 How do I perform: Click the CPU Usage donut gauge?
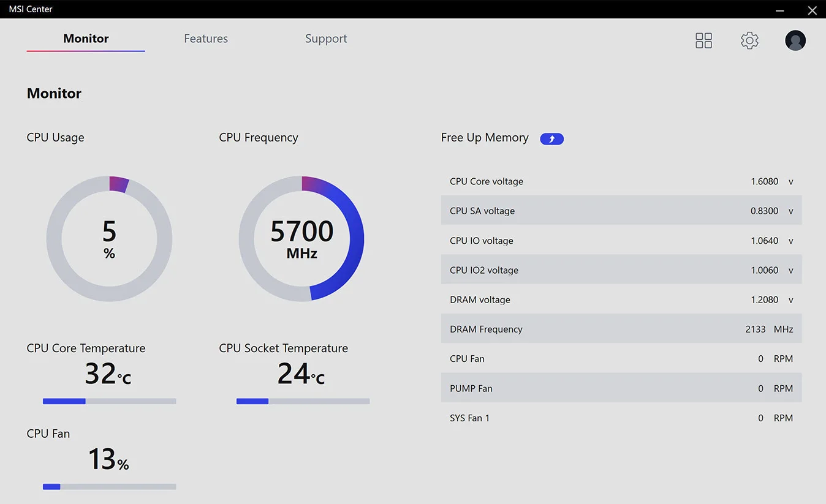pyautogui.click(x=109, y=239)
